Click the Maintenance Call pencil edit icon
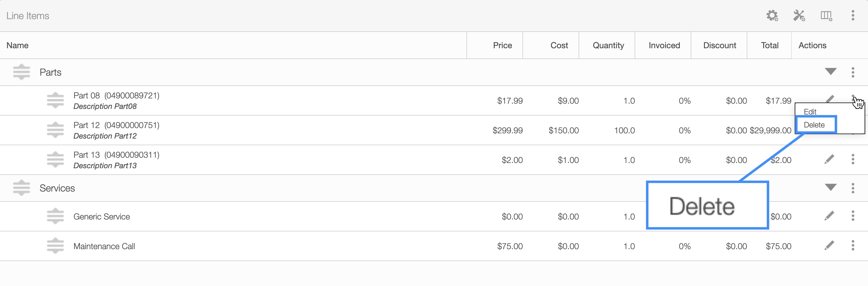868x286 pixels. 829,245
